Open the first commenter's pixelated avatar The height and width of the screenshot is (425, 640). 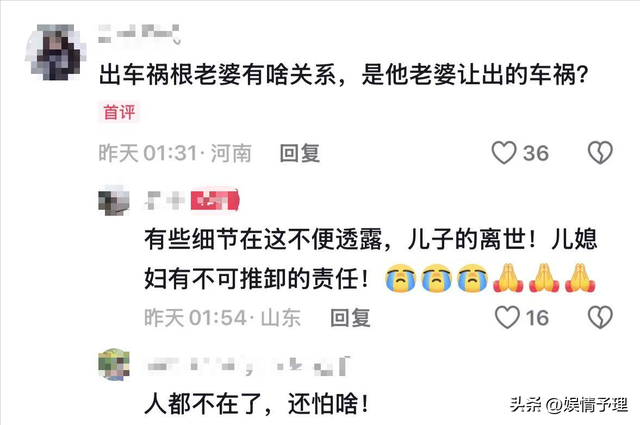(56, 52)
